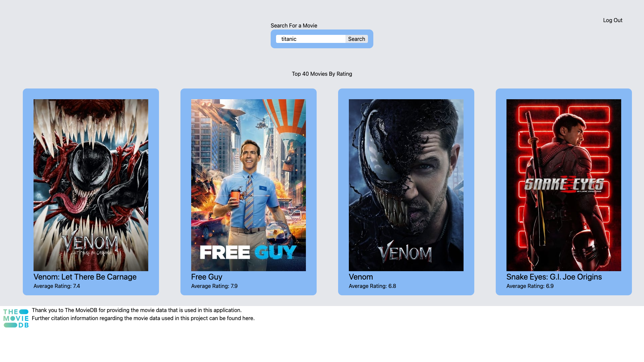Click the Venom: Let There Be Carnage title
644x362 pixels.
click(x=85, y=277)
